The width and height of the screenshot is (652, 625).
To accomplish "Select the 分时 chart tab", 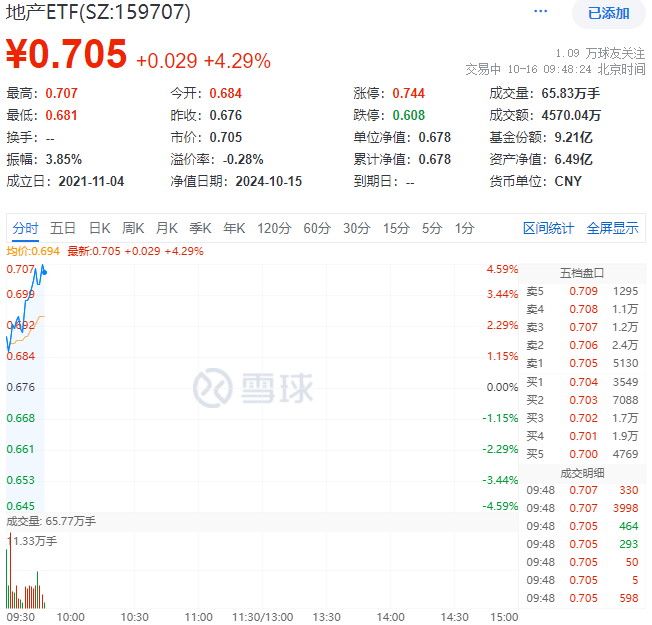I will coord(25,228).
